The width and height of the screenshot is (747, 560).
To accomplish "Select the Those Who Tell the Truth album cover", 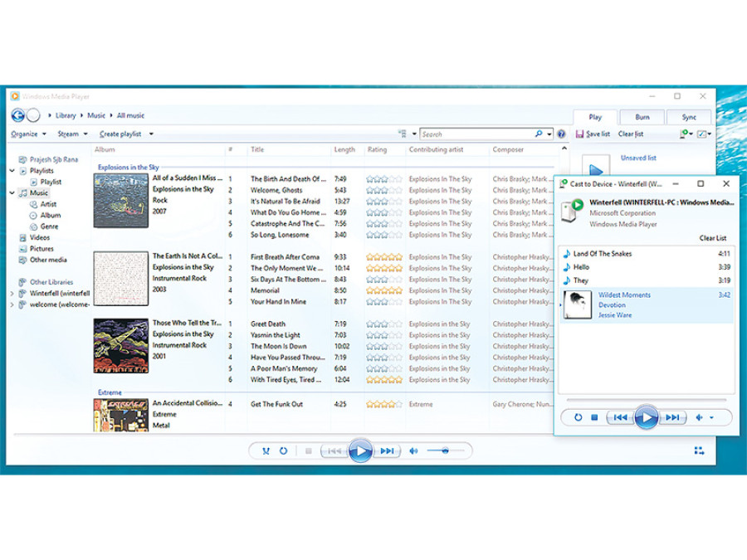I will click(121, 346).
